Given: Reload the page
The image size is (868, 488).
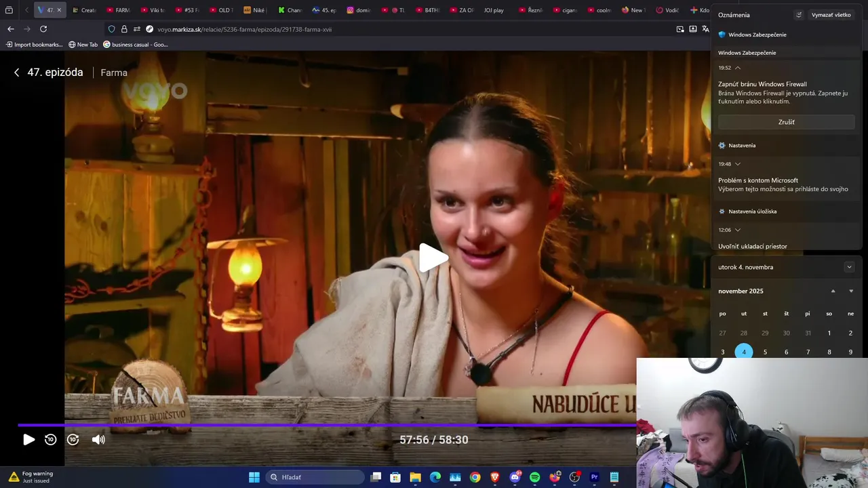Looking at the screenshot, I should tap(43, 29).
